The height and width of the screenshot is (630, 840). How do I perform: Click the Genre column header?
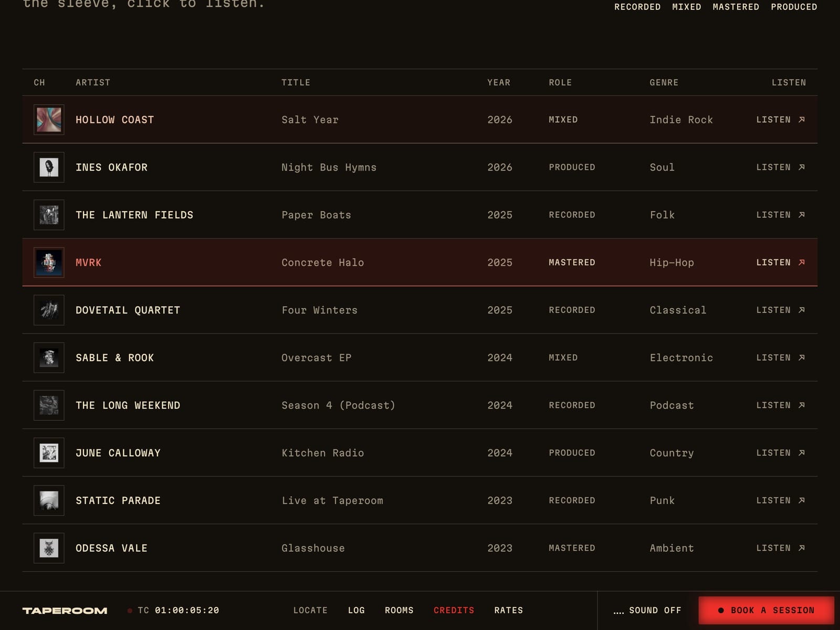point(664,82)
